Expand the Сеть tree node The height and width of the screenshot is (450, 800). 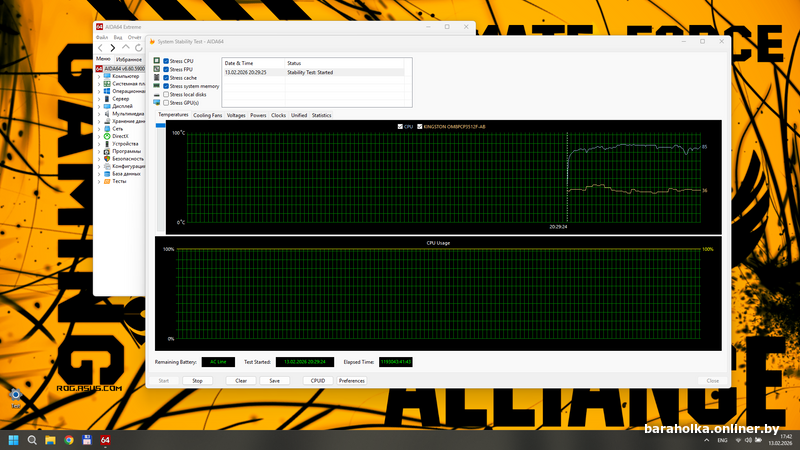tap(99, 128)
